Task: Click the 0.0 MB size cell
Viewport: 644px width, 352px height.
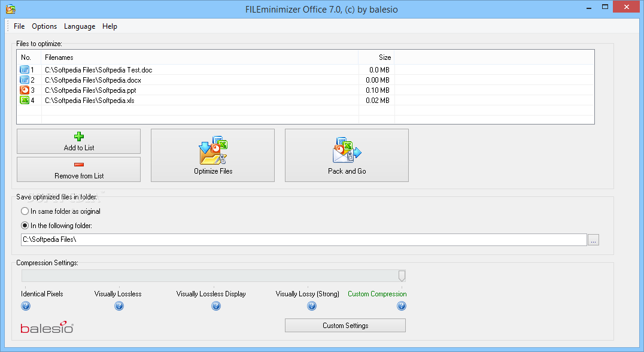Action: click(x=379, y=70)
